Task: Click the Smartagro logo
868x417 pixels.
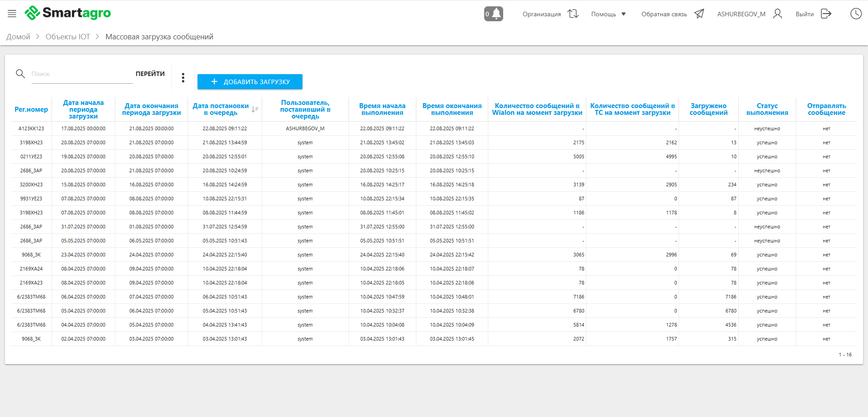Action: 68,13
